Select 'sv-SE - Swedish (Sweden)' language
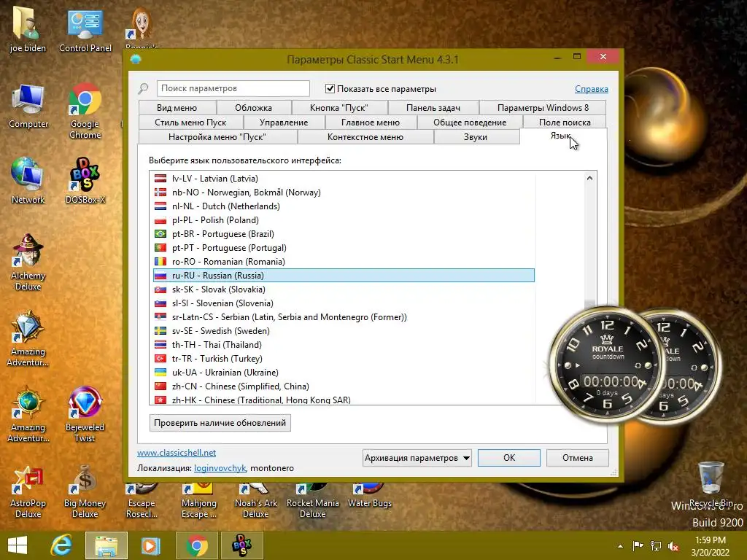The height and width of the screenshot is (560, 747). click(344, 331)
